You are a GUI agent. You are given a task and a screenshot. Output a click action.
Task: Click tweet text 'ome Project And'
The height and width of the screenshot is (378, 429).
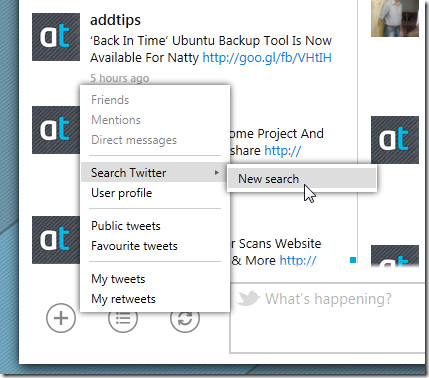[277, 134]
